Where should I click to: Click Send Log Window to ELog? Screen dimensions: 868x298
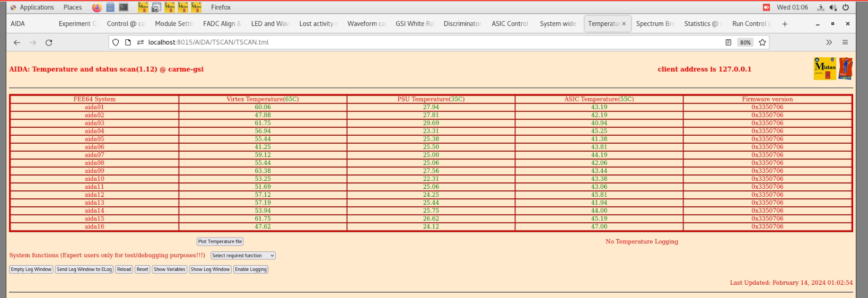click(84, 269)
